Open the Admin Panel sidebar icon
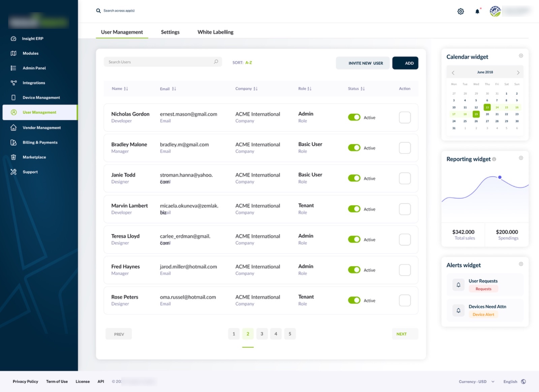The height and width of the screenshot is (392, 539). click(13, 68)
